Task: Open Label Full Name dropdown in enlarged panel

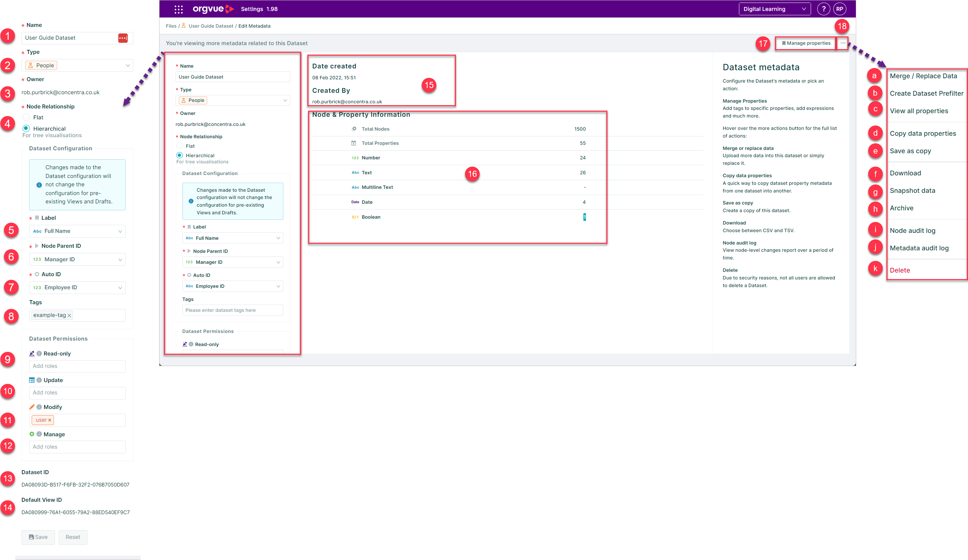Action: coord(77,231)
